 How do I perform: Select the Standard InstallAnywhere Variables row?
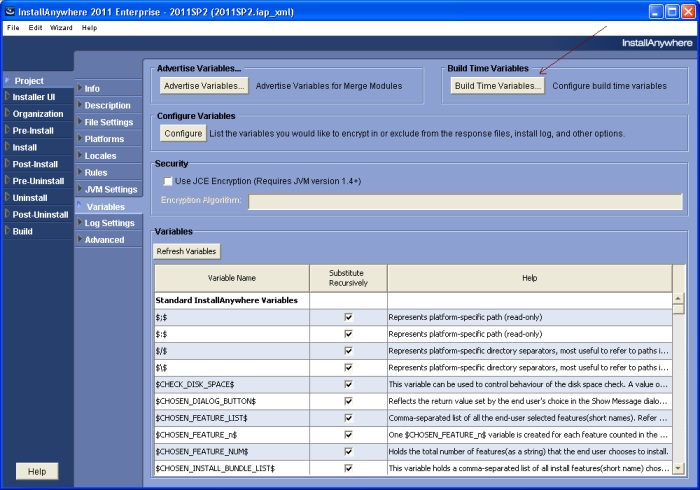coord(413,301)
